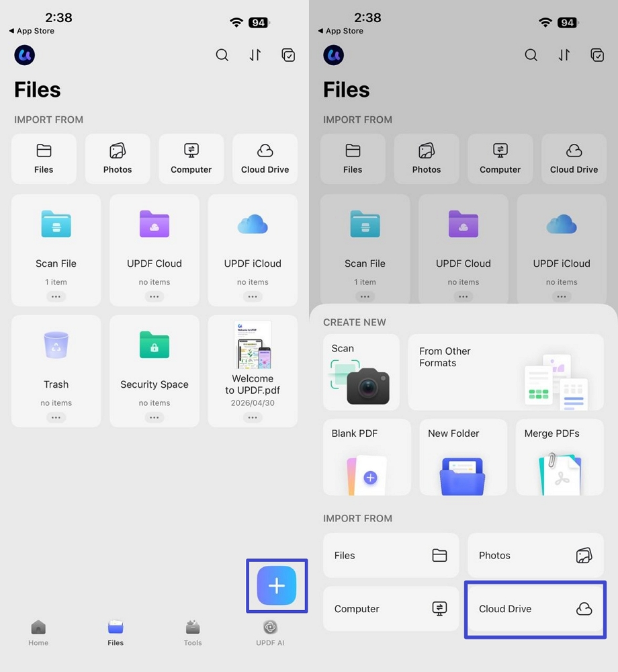Tap multi-select checkbox icon in left screen

(288, 55)
